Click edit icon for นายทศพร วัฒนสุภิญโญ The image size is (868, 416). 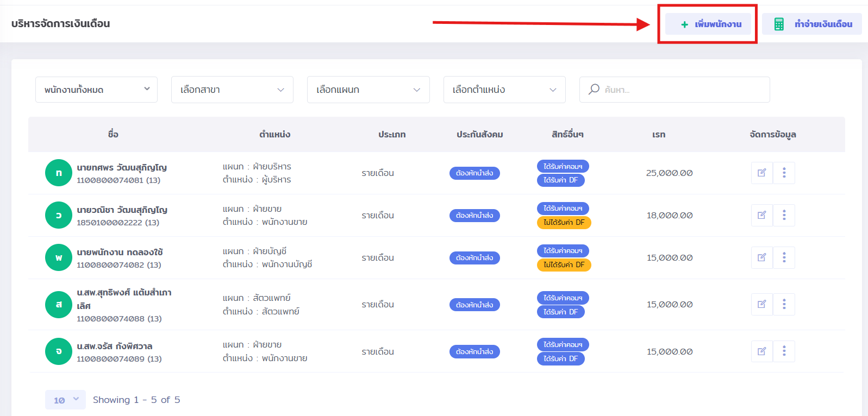click(761, 173)
